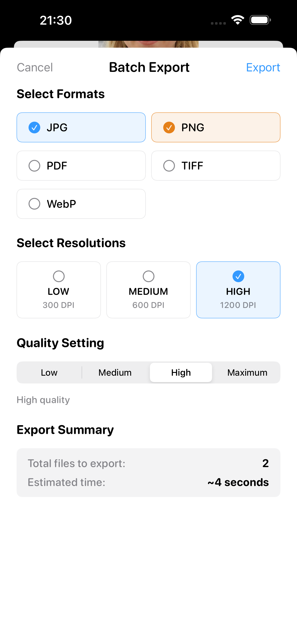Tap the empty circle next to WebP

coord(34,204)
